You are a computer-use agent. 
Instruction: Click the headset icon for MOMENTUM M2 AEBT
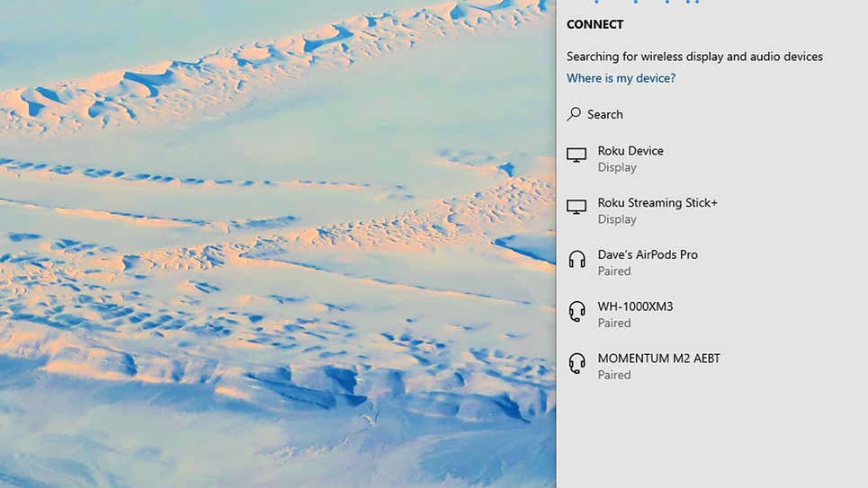tap(577, 363)
